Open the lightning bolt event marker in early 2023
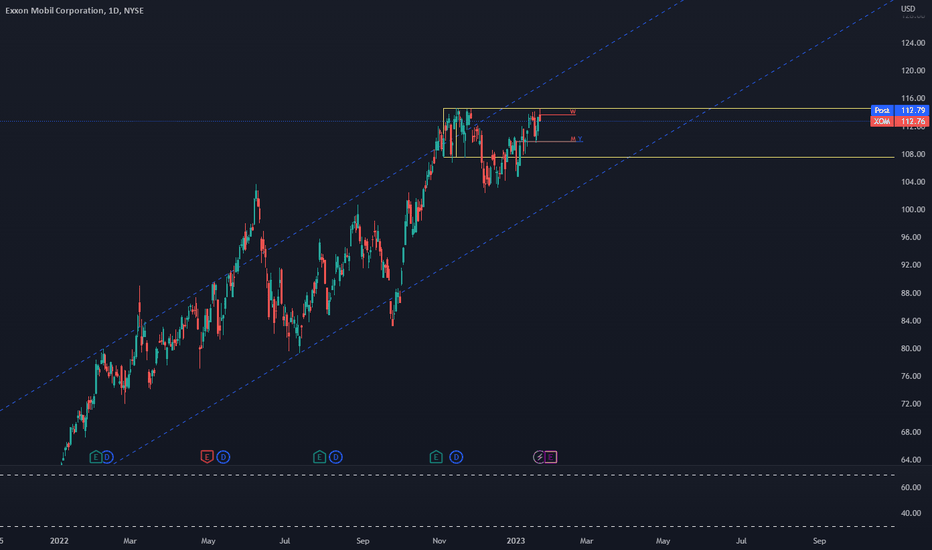 (x=539, y=457)
